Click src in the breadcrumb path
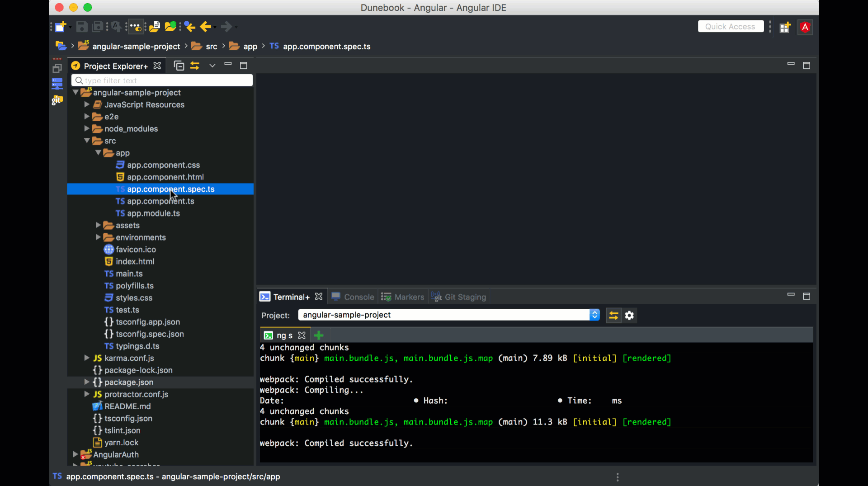The image size is (868, 486). click(212, 47)
